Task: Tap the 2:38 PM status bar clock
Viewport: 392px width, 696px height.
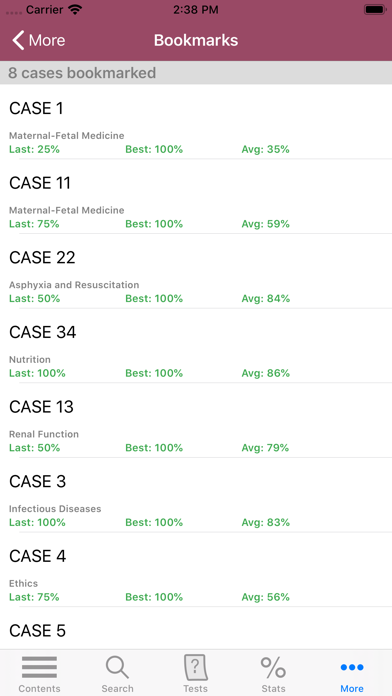Action: click(x=196, y=10)
